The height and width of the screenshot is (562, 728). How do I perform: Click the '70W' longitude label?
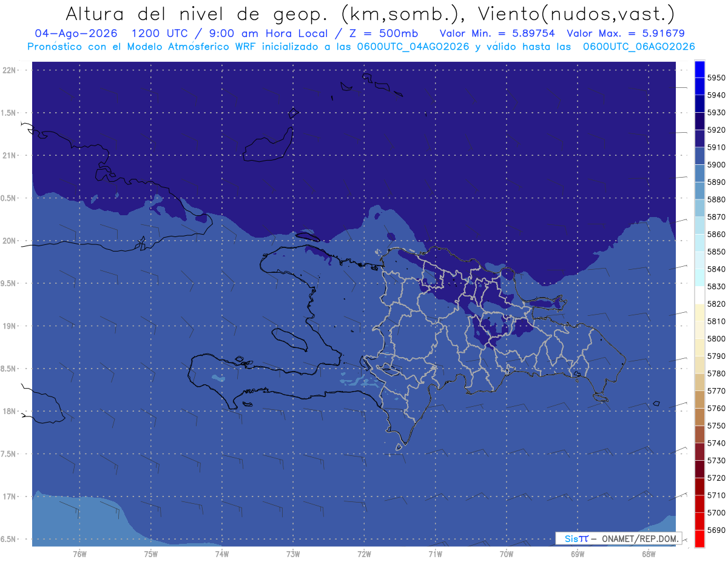click(x=507, y=554)
